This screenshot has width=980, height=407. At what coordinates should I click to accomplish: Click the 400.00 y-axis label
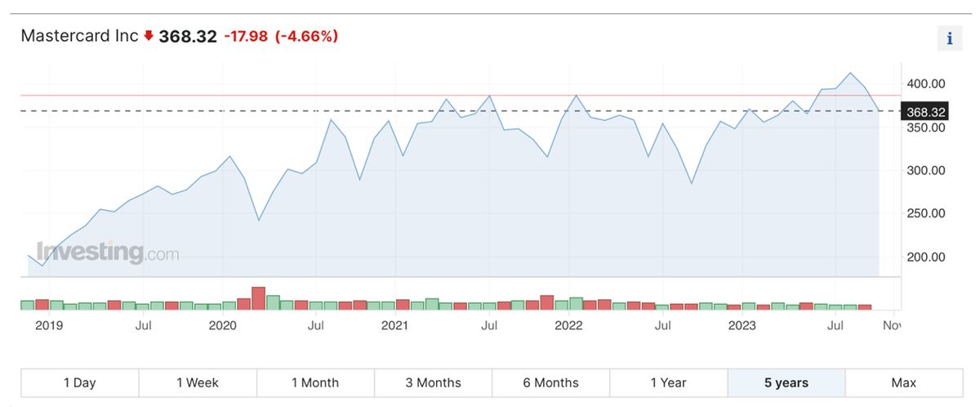(x=925, y=83)
